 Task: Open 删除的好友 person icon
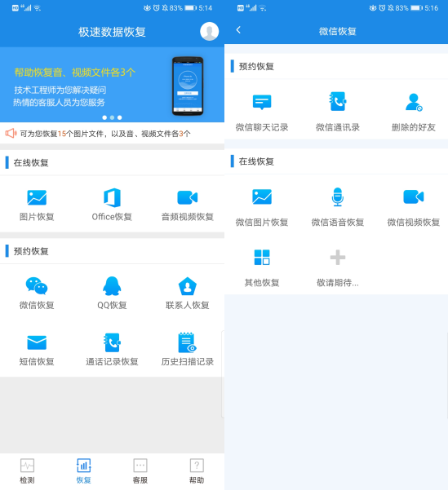coord(414,102)
